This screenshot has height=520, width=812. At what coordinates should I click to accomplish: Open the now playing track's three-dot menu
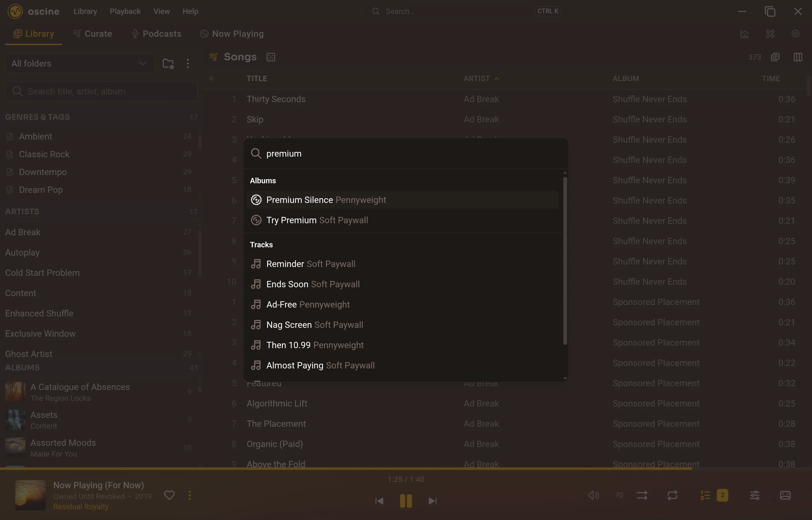coord(189,495)
